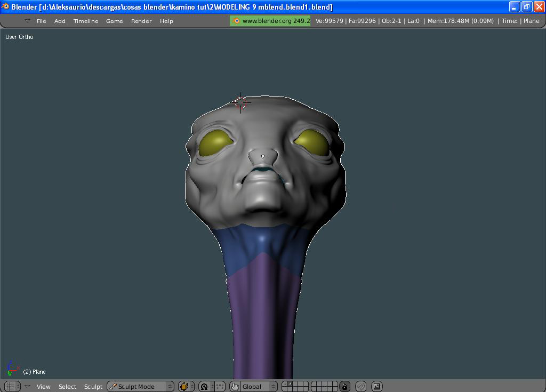Click the Fa:99296 face count
546x392 pixels.
[x=362, y=21]
